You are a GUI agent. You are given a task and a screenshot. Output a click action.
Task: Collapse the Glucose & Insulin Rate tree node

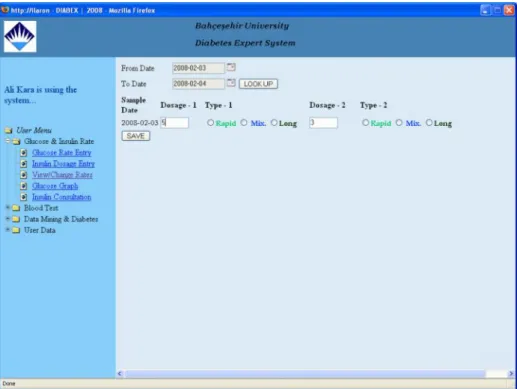(x=8, y=141)
